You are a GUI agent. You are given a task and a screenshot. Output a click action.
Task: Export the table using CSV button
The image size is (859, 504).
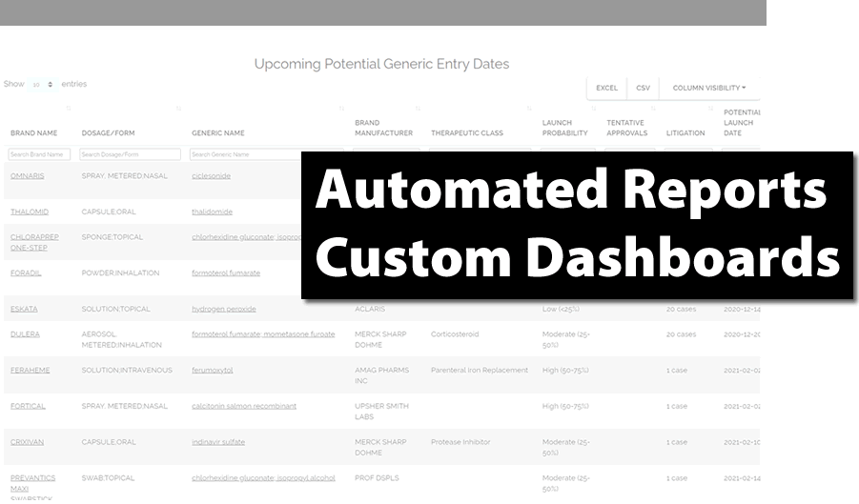click(x=643, y=88)
